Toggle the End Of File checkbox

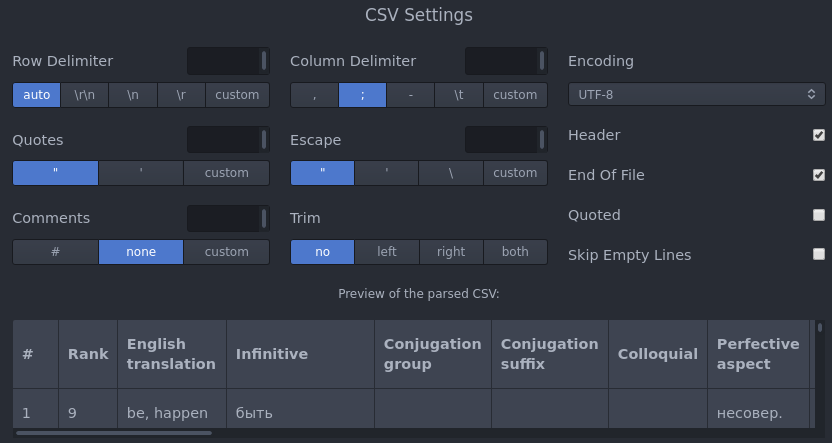coord(819,175)
